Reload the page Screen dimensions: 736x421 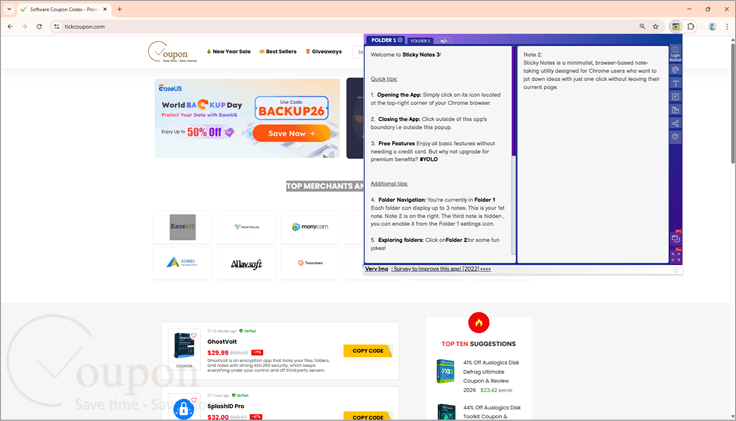pyautogui.click(x=39, y=27)
